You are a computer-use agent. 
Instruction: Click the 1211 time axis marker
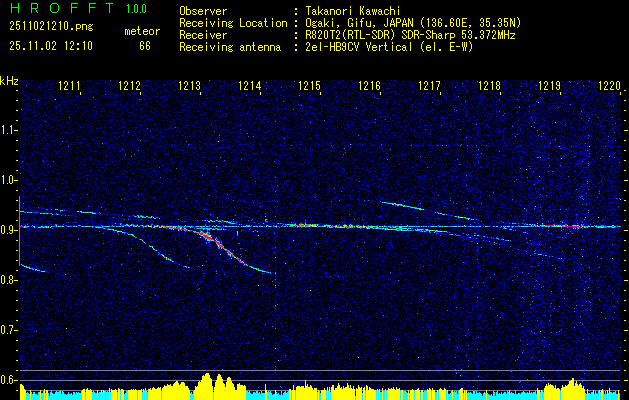coord(69,85)
